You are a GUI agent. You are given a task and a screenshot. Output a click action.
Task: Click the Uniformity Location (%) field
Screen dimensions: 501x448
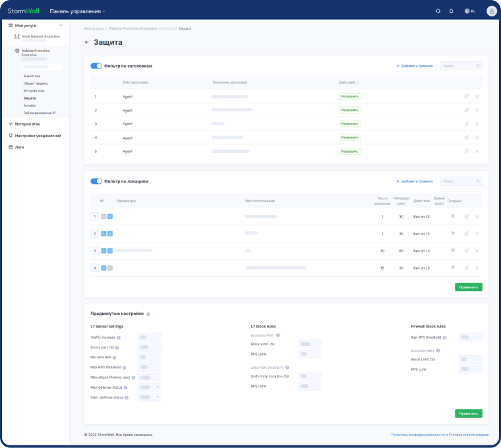click(310, 376)
